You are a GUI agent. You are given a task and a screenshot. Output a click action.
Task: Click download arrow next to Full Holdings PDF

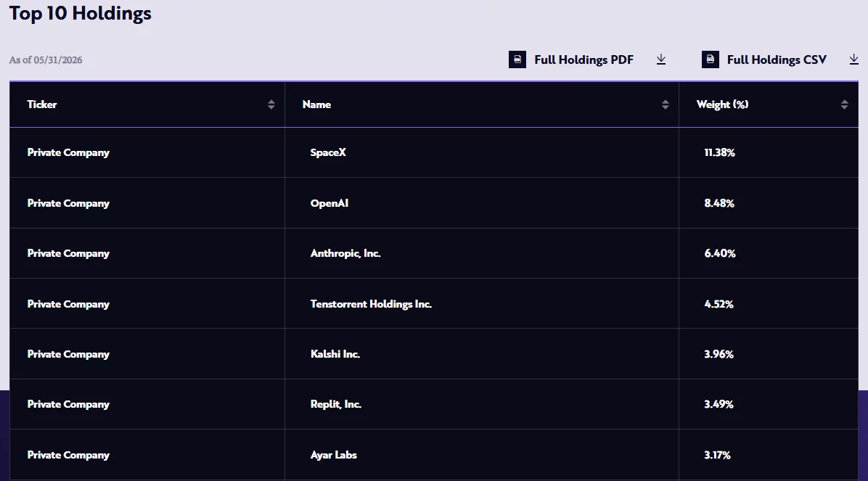661,59
